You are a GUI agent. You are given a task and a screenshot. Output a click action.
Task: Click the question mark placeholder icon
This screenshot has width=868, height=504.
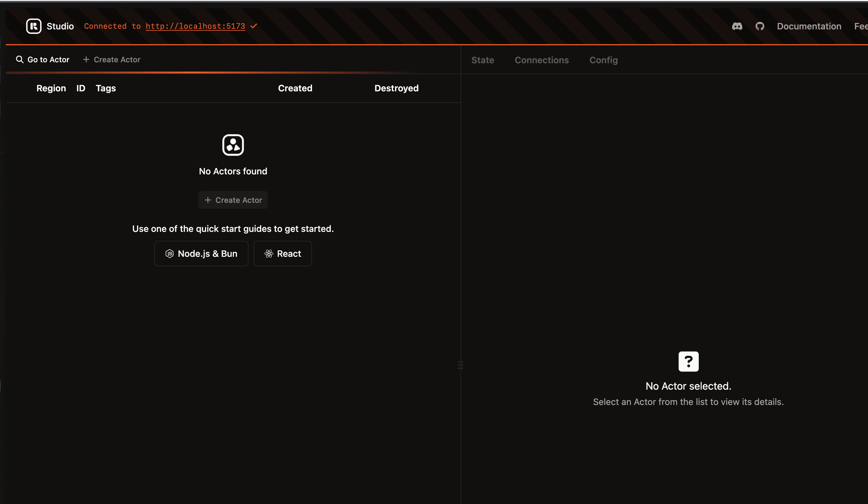(x=688, y=361)
